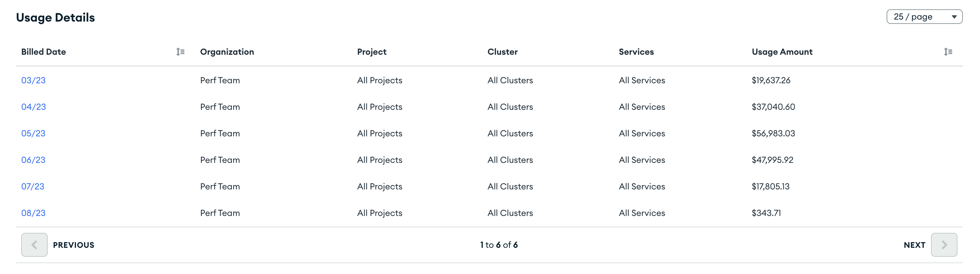Open the 04/23 billed date link
Screen dimensions: 980x274
point(33,107)
